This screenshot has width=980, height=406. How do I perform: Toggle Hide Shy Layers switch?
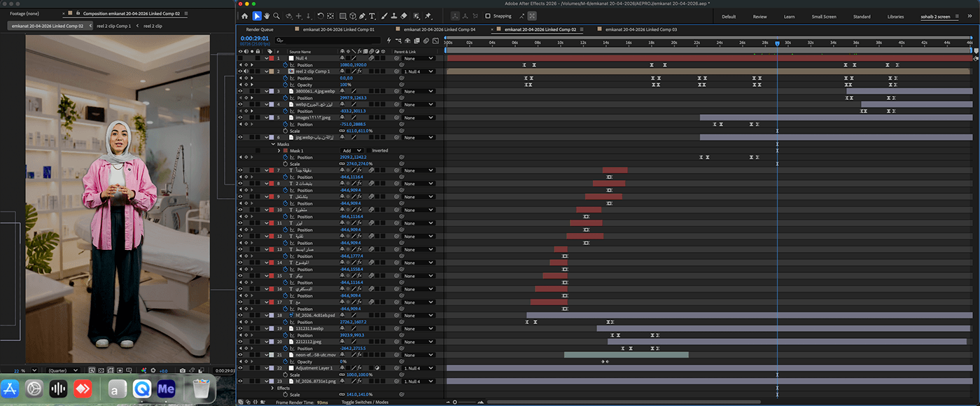[x=407, y=41]
